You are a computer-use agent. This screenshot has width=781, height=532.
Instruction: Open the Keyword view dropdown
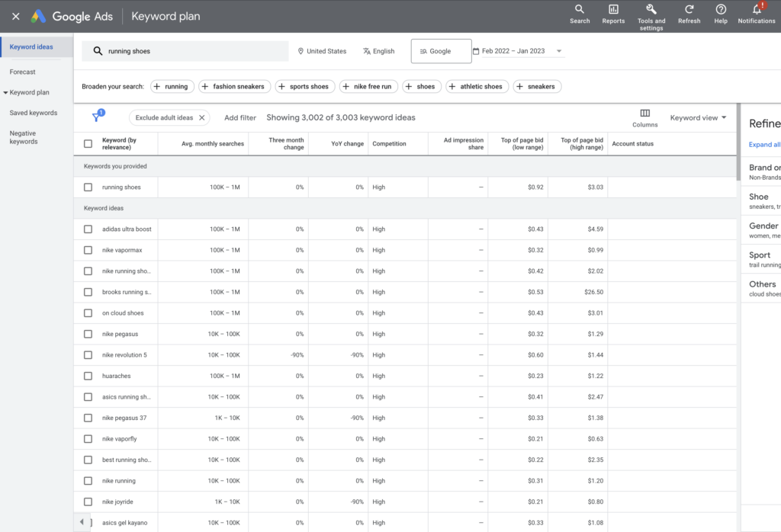coord(698,117)
